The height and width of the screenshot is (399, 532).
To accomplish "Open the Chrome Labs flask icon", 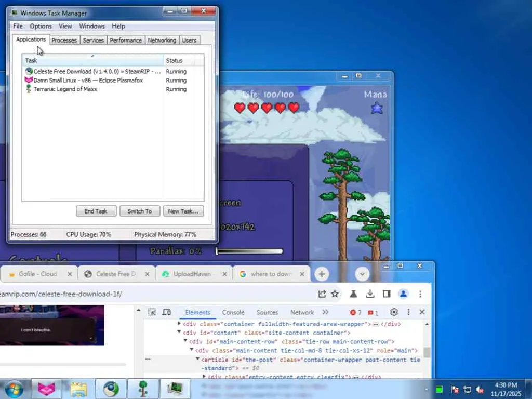I will 353,294.
